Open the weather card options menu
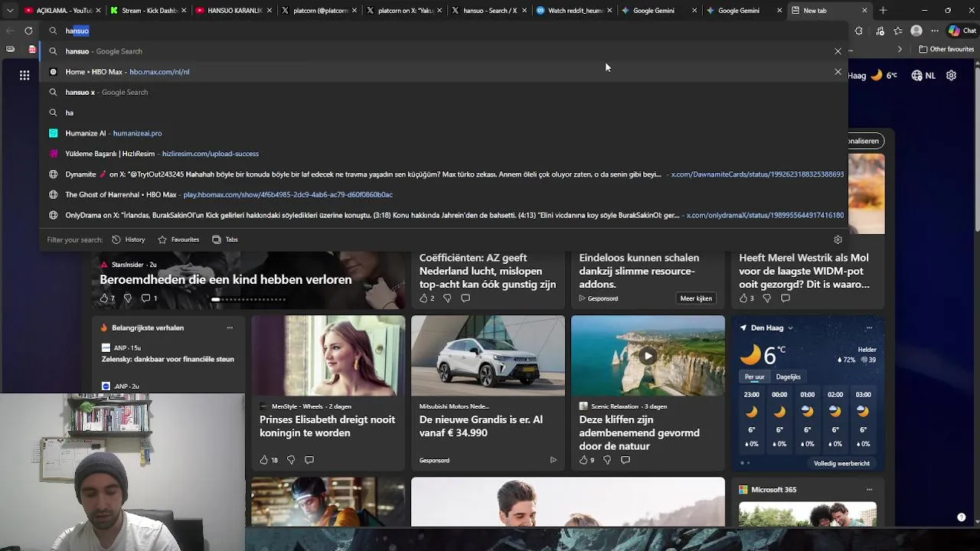The height and width of the screenshot is (551, 980). pos(869,328)
